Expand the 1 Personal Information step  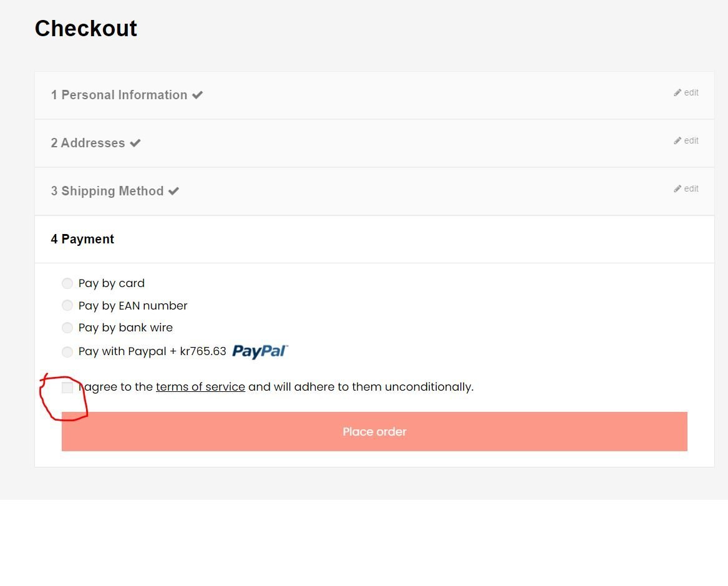[374, 95]
